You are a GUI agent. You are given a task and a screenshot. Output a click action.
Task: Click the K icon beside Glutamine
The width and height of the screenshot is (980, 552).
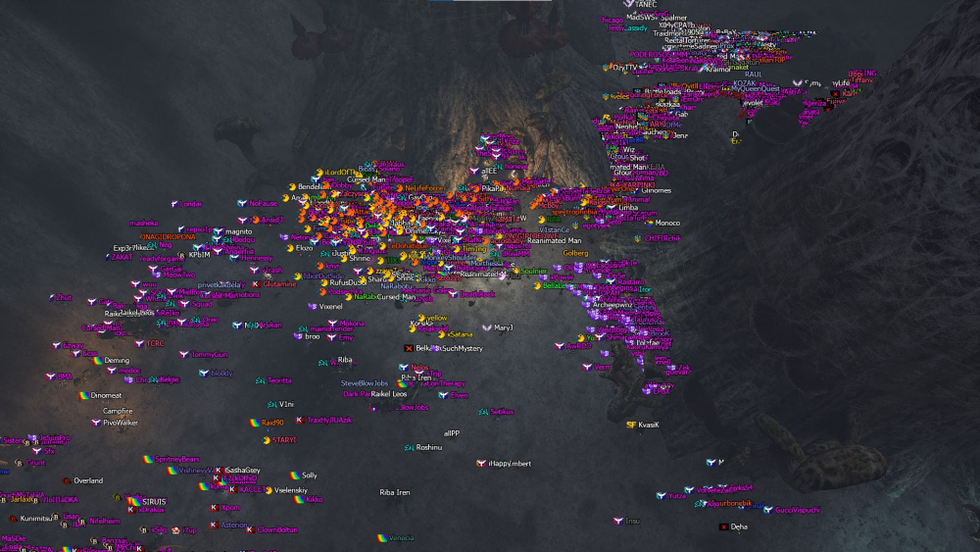(x=256, y=283)
